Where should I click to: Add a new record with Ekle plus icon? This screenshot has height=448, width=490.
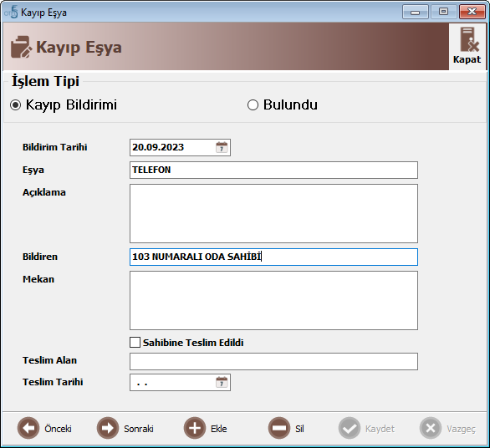click(195, 428)
